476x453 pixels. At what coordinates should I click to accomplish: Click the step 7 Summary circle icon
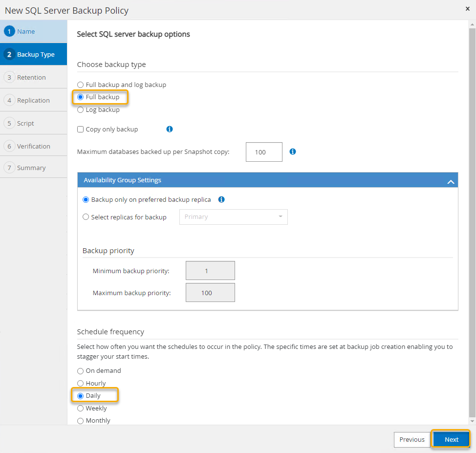coord(10,167)
